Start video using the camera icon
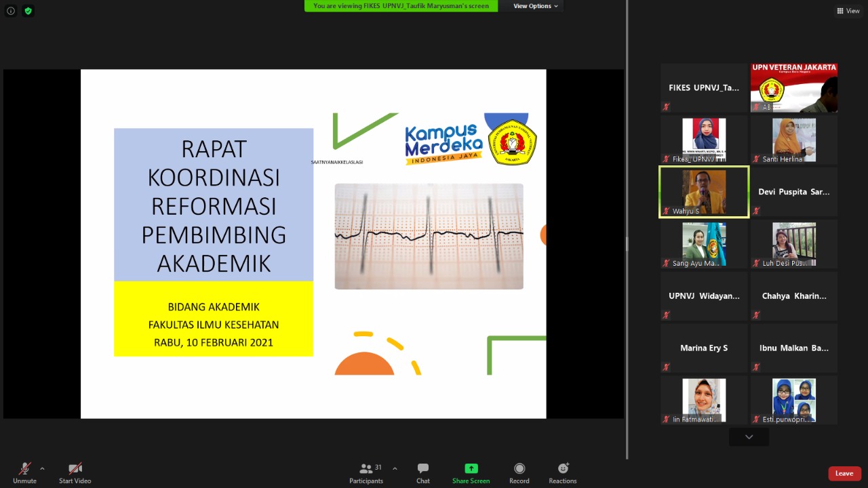Viewport: 868px width, 488px height. (x=75, y=468)
